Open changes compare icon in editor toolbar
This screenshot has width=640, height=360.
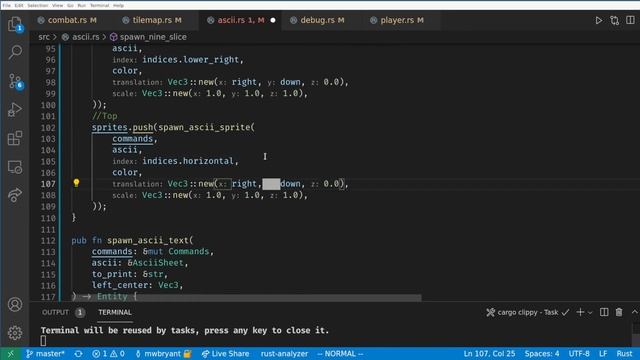[x=614, y=20]
